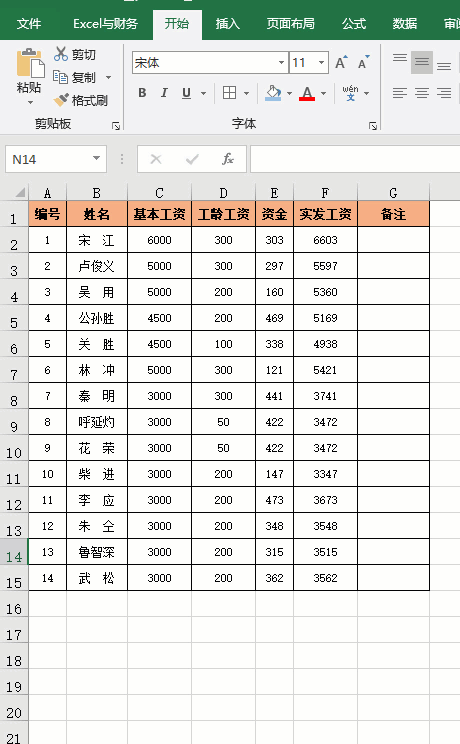Switch to 页面布局 tab

coord(291,24)
